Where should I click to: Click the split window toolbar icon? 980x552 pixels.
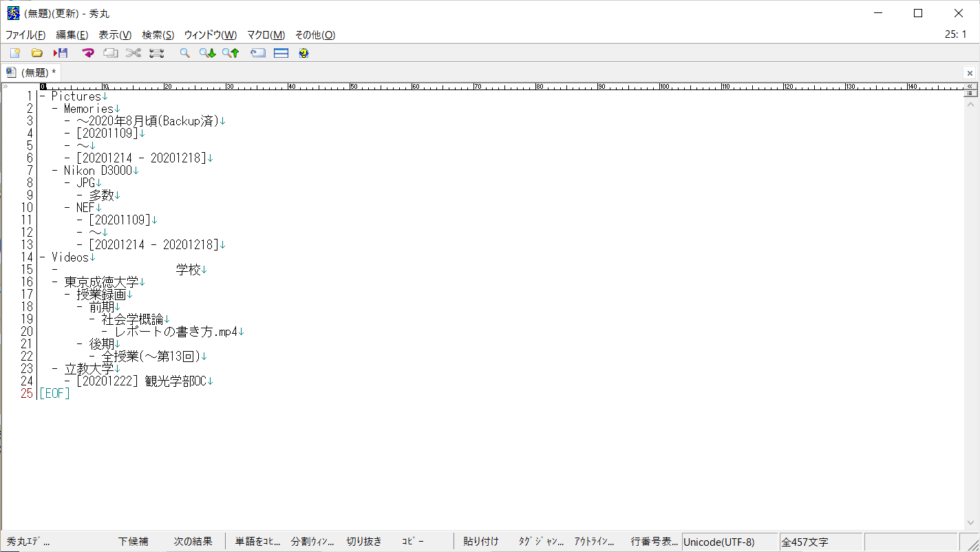coord(281,53)
